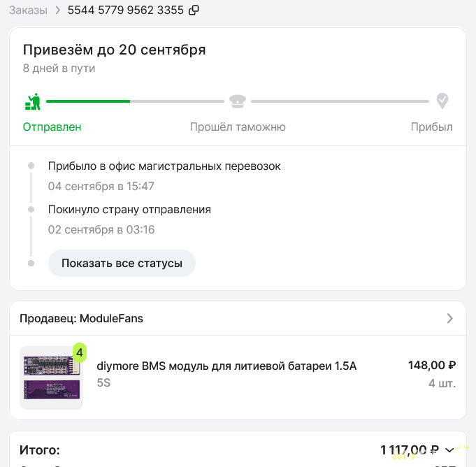Click the status dot beside Прибыло в офис
This screenshot has height=467, width=476.
click(x=31, y=166)
